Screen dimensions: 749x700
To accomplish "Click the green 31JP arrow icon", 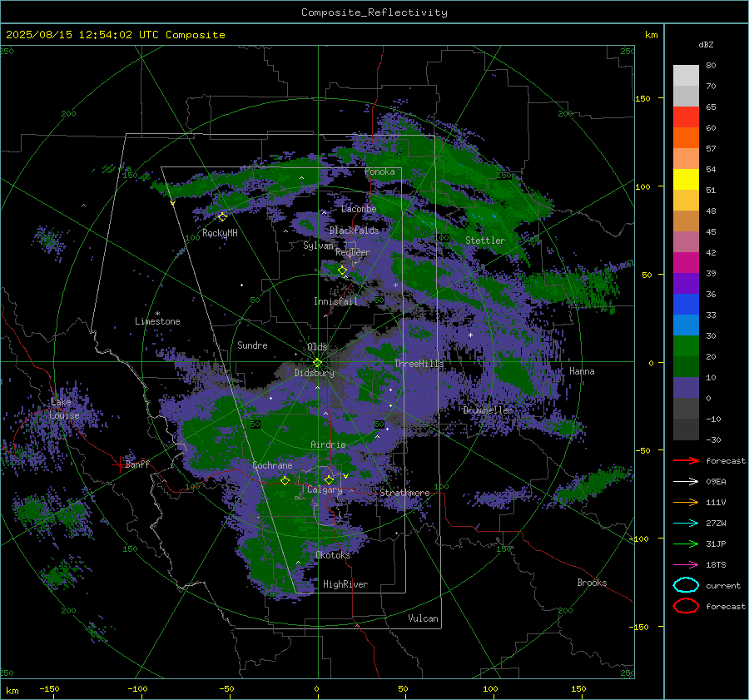I will (686, 544).
